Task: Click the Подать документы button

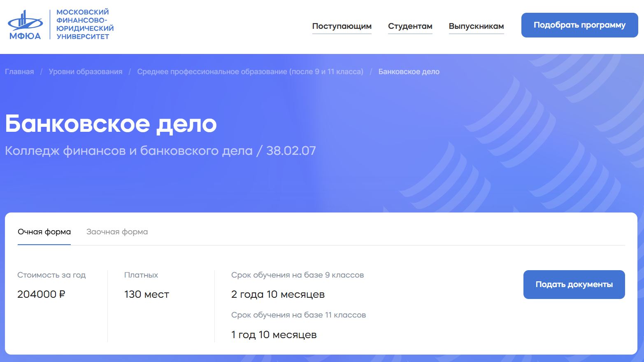Action: [574, 285]
